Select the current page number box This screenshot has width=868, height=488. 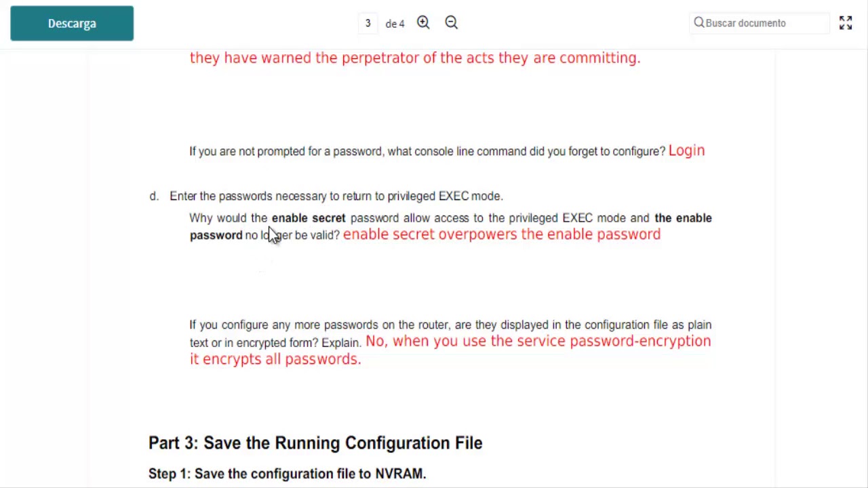point(368,23)
